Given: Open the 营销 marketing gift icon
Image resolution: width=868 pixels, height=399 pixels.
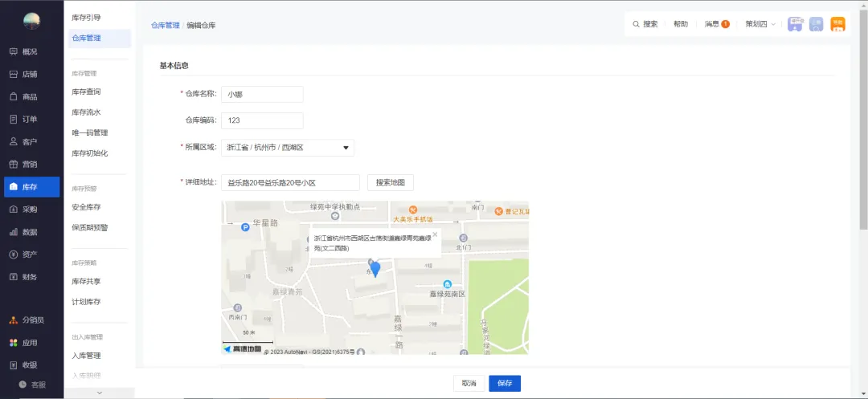Looking at the screenshot, I should [14, 164].
